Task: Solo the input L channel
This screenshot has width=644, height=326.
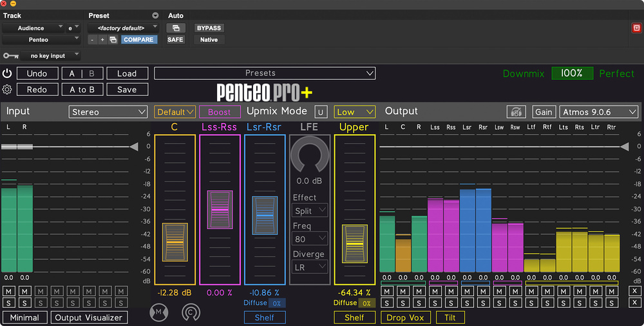Action: pos(8,303)
